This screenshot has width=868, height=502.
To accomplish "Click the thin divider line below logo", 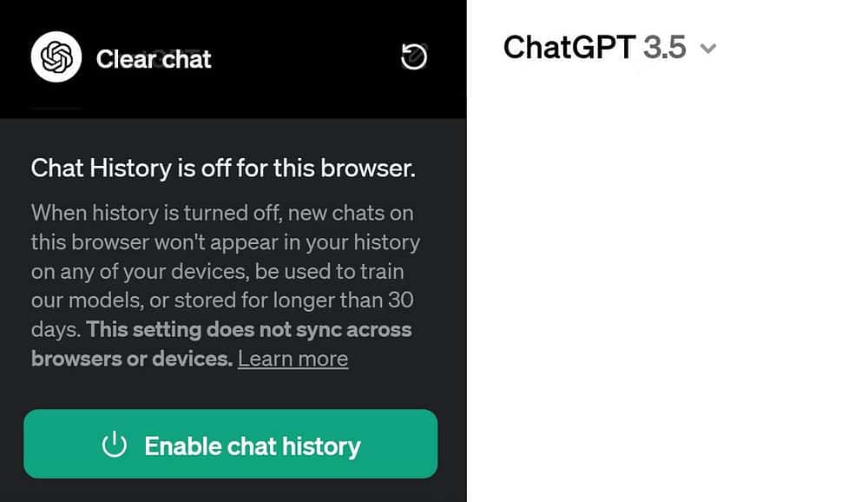I will tap(57, 109).
